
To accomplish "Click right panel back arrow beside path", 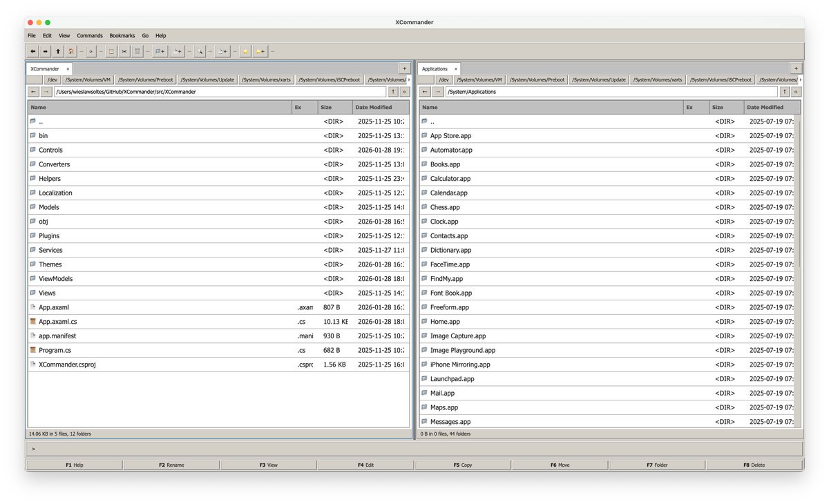I will 425,92.
